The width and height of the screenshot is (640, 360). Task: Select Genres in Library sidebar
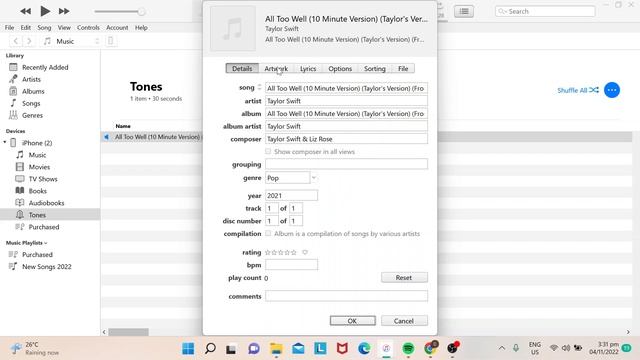[32, 116]
